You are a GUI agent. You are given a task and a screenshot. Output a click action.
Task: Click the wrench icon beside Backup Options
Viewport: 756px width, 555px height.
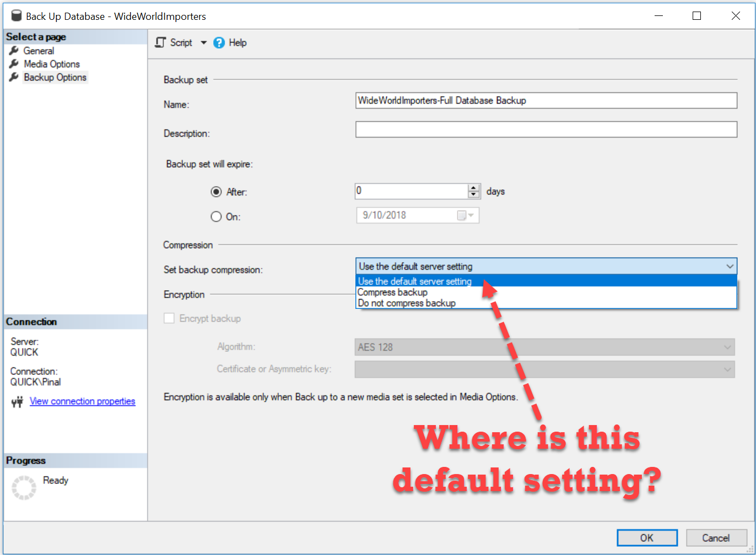14,77
